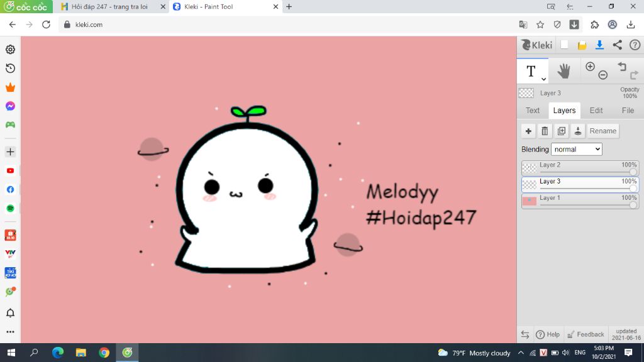The image size is (644, 362).
Task: Redo the last undone action
Action: [x=634, y=75]
